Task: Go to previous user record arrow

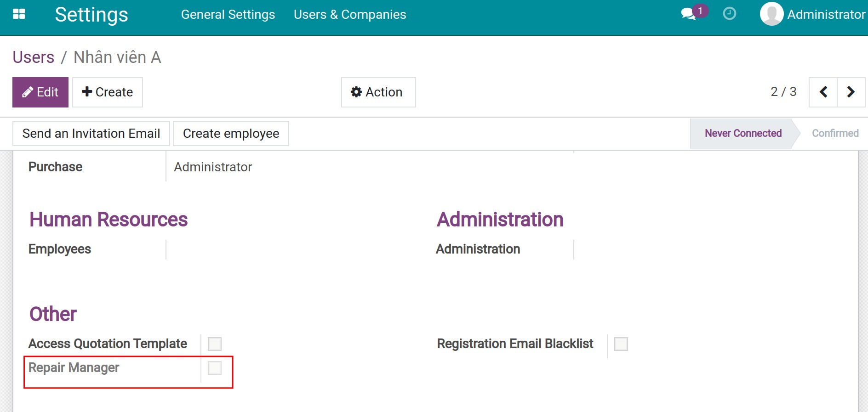Action: pyautogui.click(x=823, y=92)
